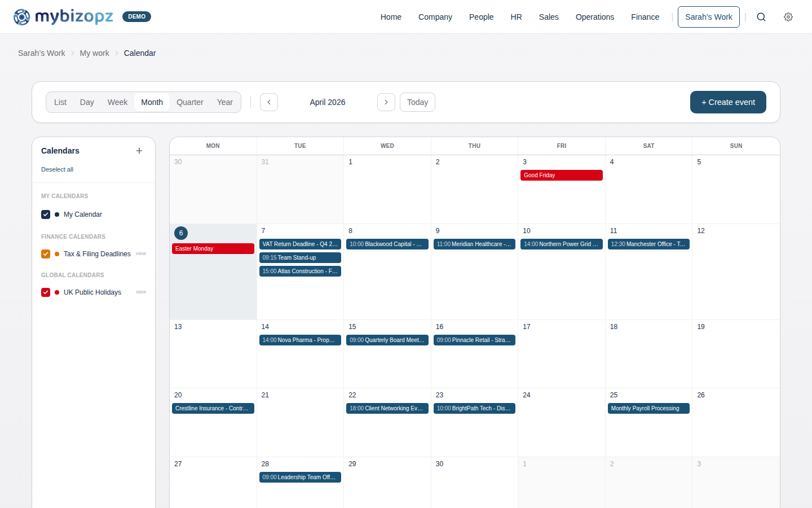Uncheck the My Calendar checkbox
This screenshot has width=812, height=508.
(46, 214)
